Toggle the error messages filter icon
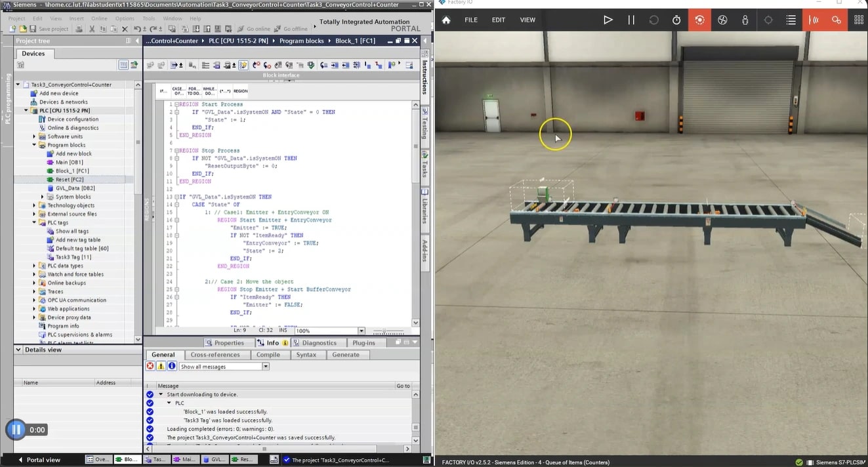This screenshot has width=868, height=467. coord(150,367)
